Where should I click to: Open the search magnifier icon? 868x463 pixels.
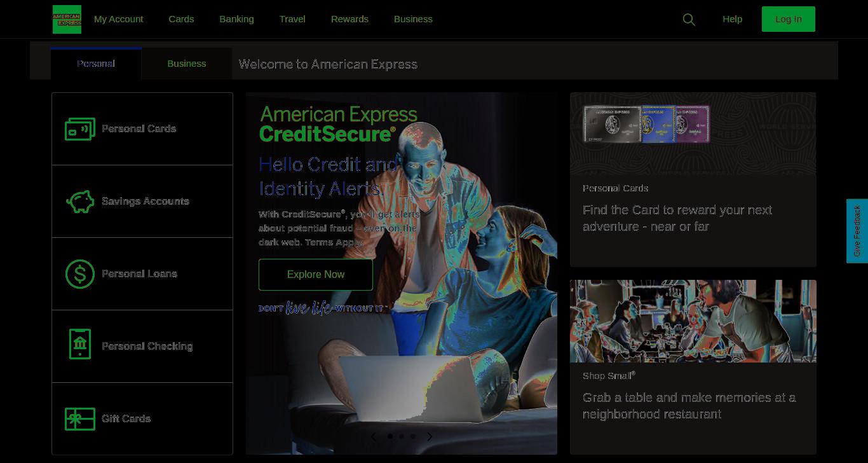pyautogui.click(x=689, y=20)
